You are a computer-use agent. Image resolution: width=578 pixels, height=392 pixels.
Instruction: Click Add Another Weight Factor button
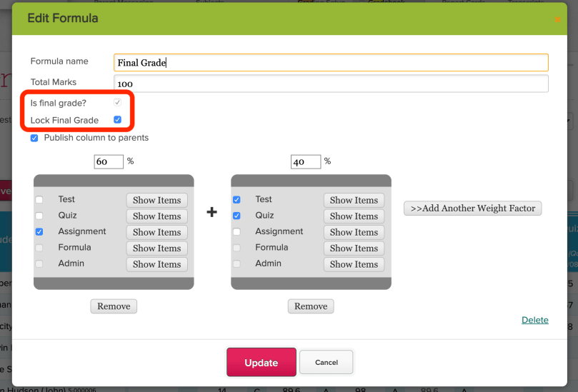click(x=472, y=208)
